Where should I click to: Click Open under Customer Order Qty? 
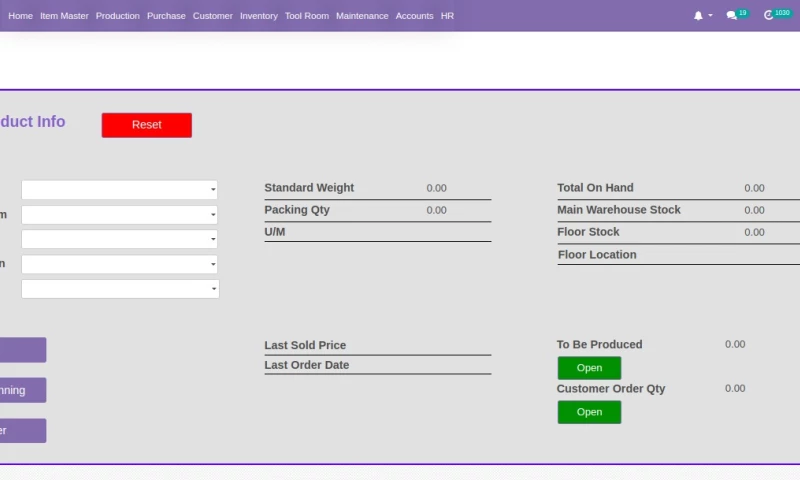589,412
